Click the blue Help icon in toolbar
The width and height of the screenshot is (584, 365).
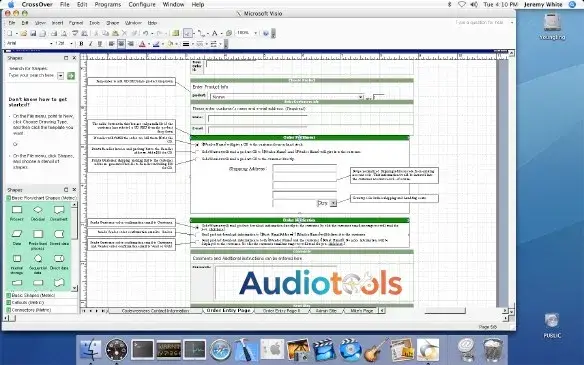pyautogui.click(x=266, y=33)
